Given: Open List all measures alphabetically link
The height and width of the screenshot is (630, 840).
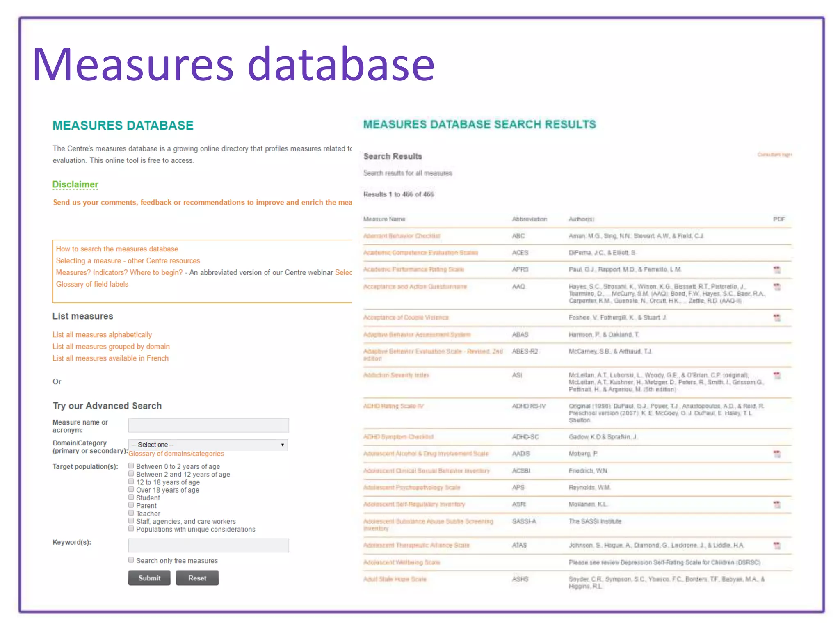Looking at the screenshot, I should (x=102, y=335).
